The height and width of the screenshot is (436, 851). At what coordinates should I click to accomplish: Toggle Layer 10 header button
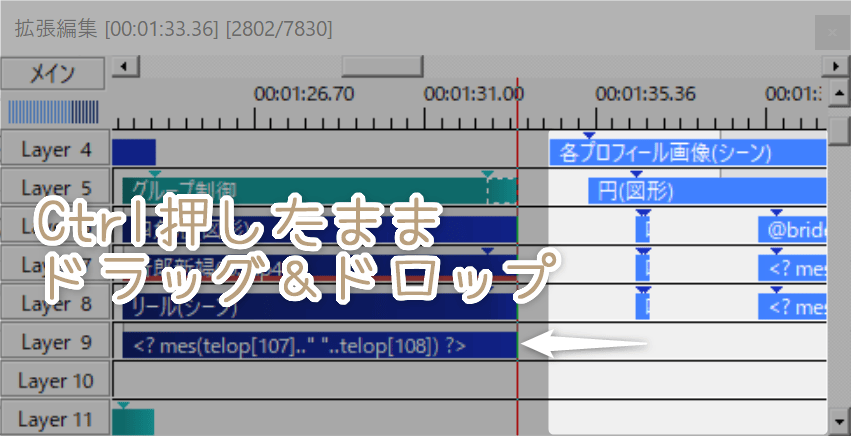[55, 381]
